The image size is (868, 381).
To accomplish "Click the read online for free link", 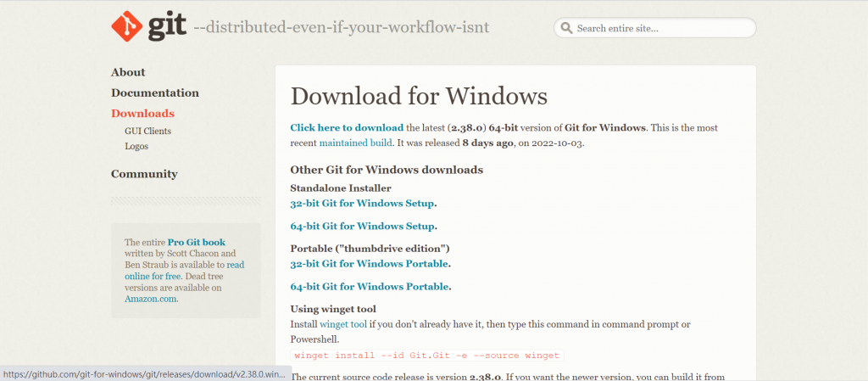I will 184,271.
